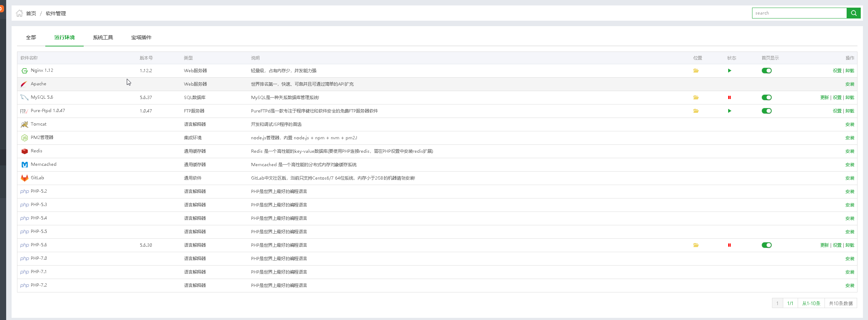Click 共10条数据 pagination text

841,303
